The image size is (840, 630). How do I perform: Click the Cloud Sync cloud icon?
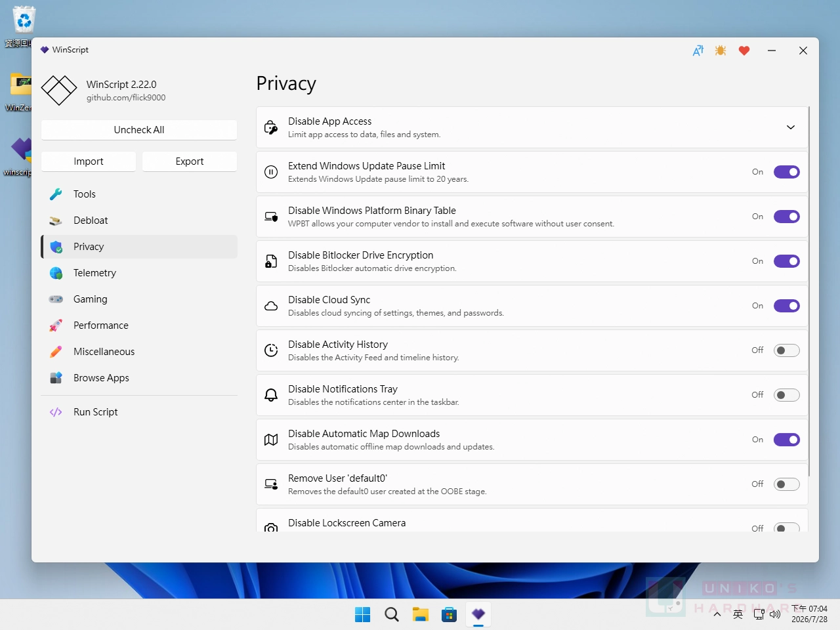(x=271, y=306)
